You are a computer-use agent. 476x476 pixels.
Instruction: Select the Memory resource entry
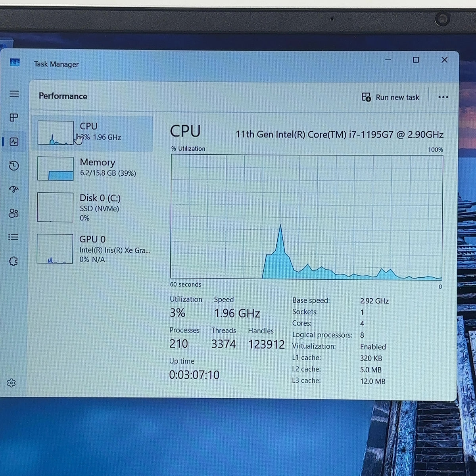click(x=92, y=168)
